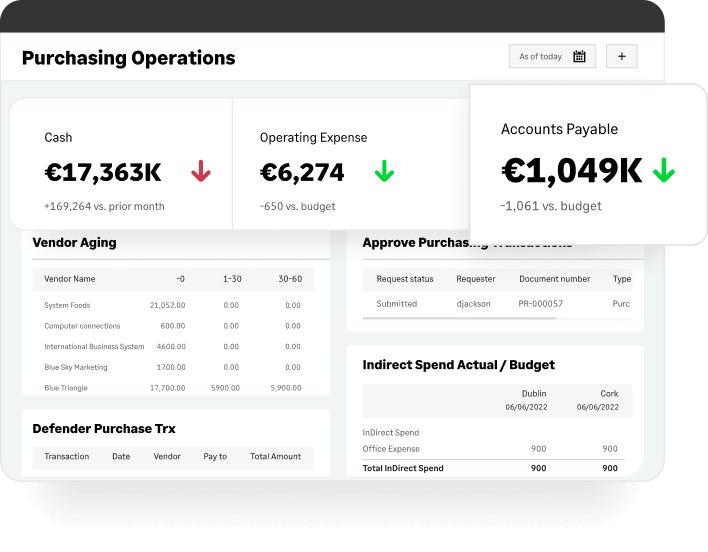This screenshot has height=552, width=708.
Task: Click the red down arrow beside Cash
Action: (201, 172)
